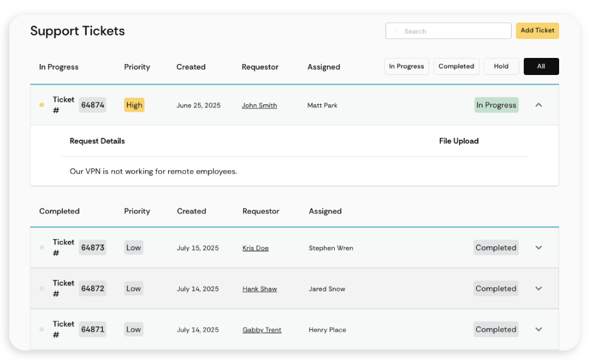Click yellow status dot on ticket 64874

pos(41,105)
